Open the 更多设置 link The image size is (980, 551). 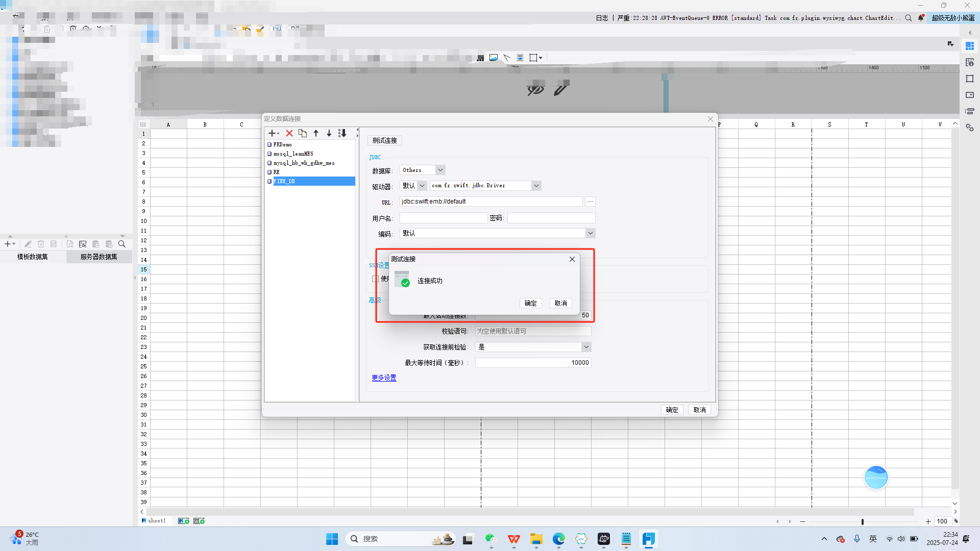(x=384, y=378)
